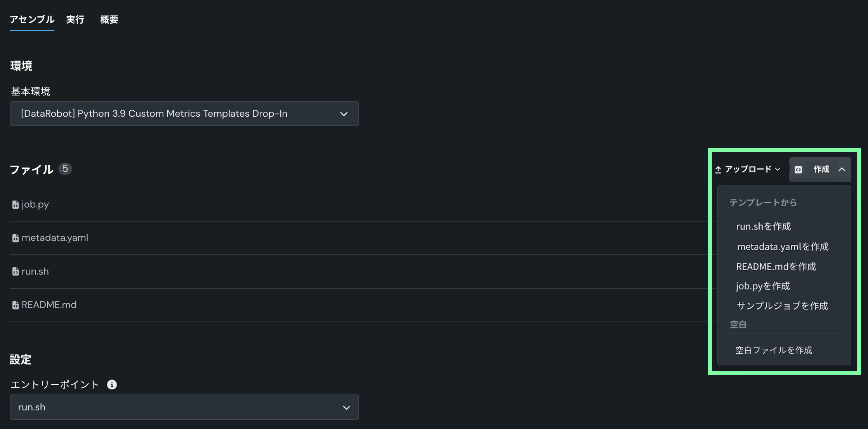Select the アセンブル tab

[x=32, y=19]
